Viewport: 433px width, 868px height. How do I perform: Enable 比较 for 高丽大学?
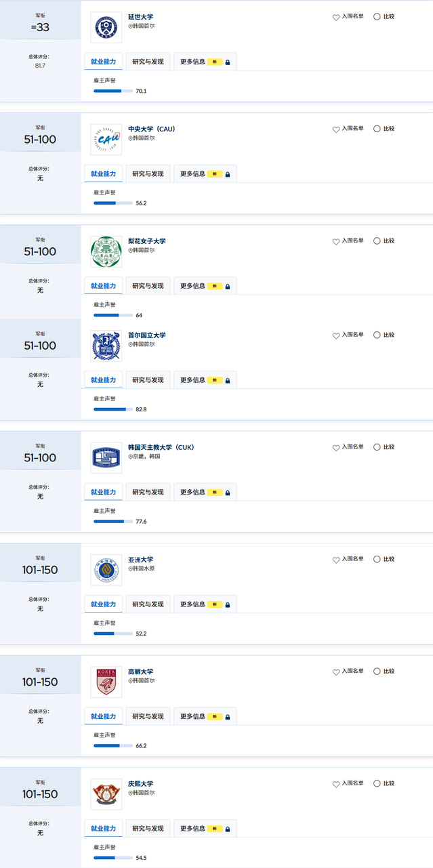coord(377,671)
